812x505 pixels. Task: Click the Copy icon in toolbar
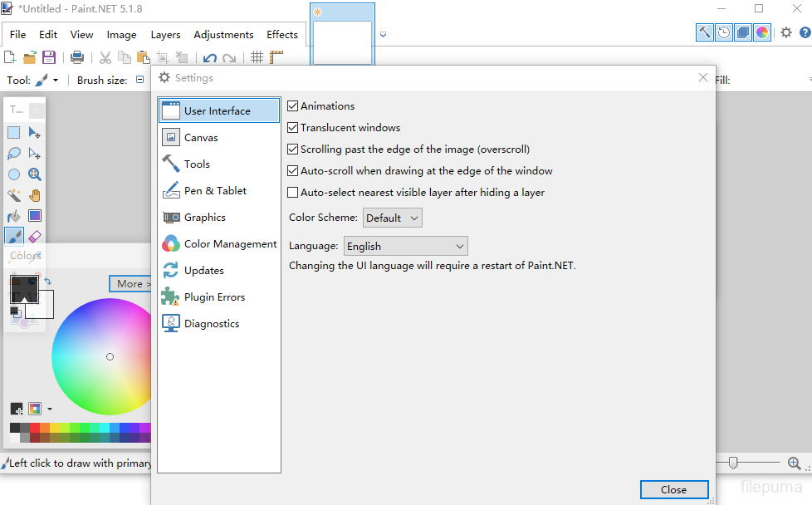click(125, 57)
